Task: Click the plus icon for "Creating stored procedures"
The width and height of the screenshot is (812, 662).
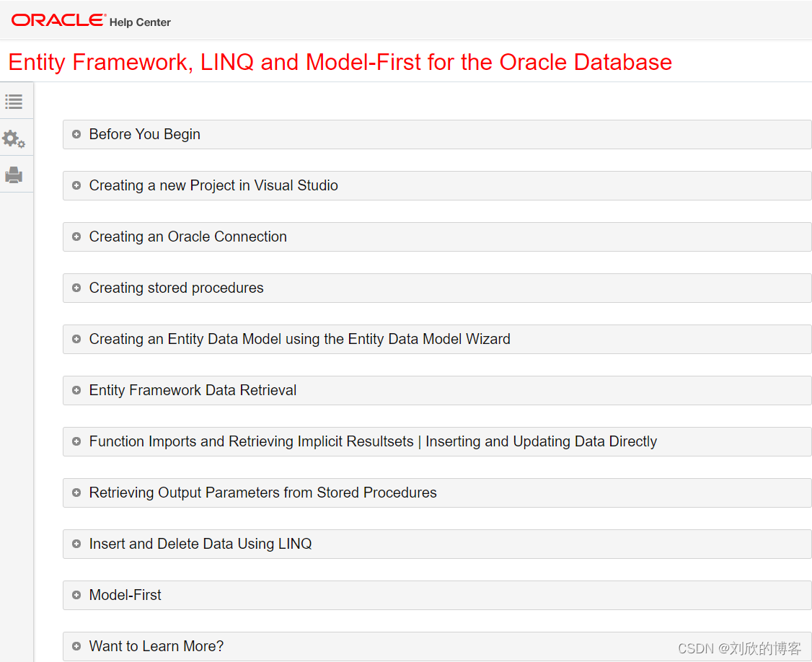Action: [x=76, y=288]
